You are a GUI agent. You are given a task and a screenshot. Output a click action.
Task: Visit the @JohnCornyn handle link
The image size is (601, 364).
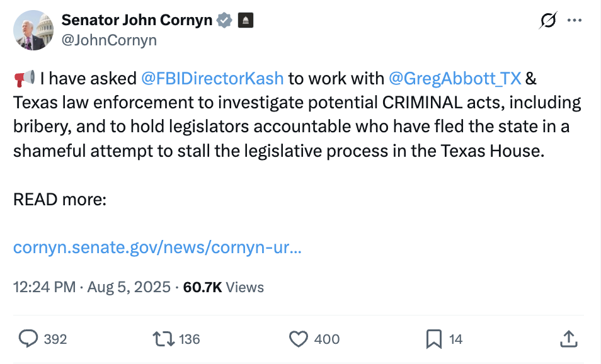point(109,40)
